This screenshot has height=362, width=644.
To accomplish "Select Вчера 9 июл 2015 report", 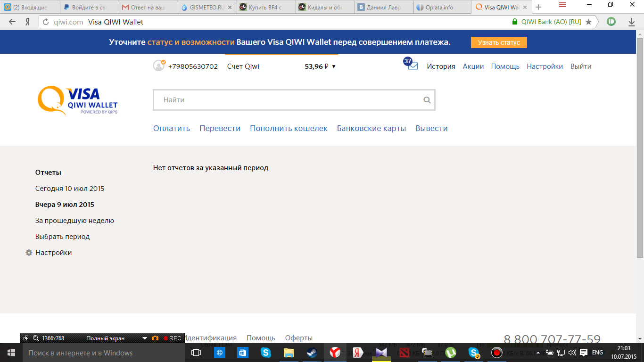I will click(x=65, y=205).
